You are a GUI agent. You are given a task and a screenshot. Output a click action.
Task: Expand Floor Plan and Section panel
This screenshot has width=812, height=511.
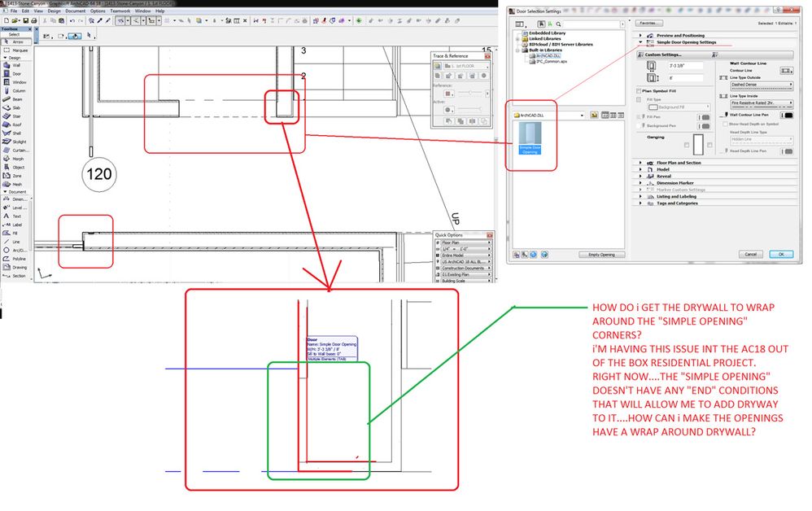[640, 163]
